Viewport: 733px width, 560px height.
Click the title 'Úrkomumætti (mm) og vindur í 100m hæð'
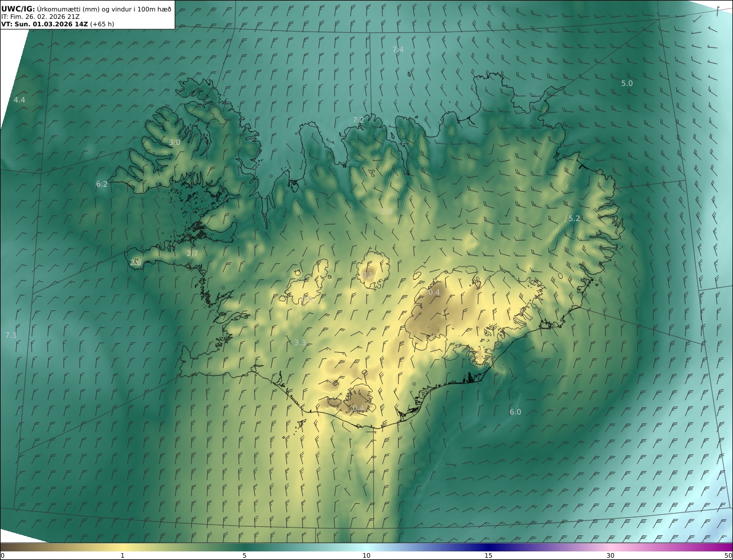click(104, 9)
